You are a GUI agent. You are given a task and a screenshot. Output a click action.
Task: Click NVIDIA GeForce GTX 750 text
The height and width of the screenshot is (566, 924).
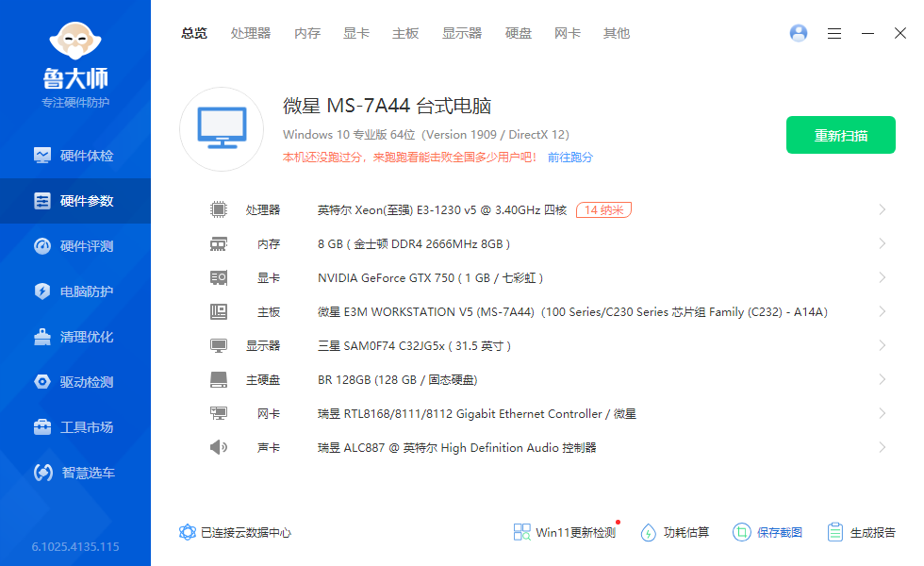pos(430,277)
